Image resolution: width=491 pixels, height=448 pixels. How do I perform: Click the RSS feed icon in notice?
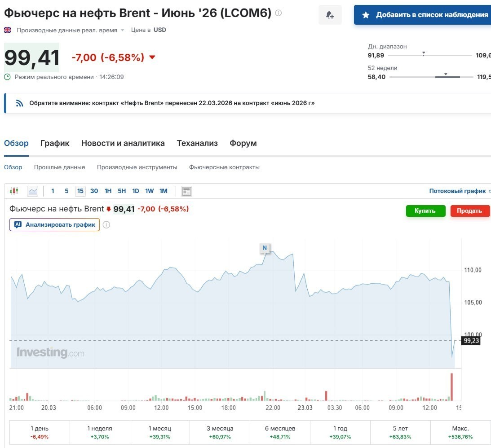[x=19, y=103]
